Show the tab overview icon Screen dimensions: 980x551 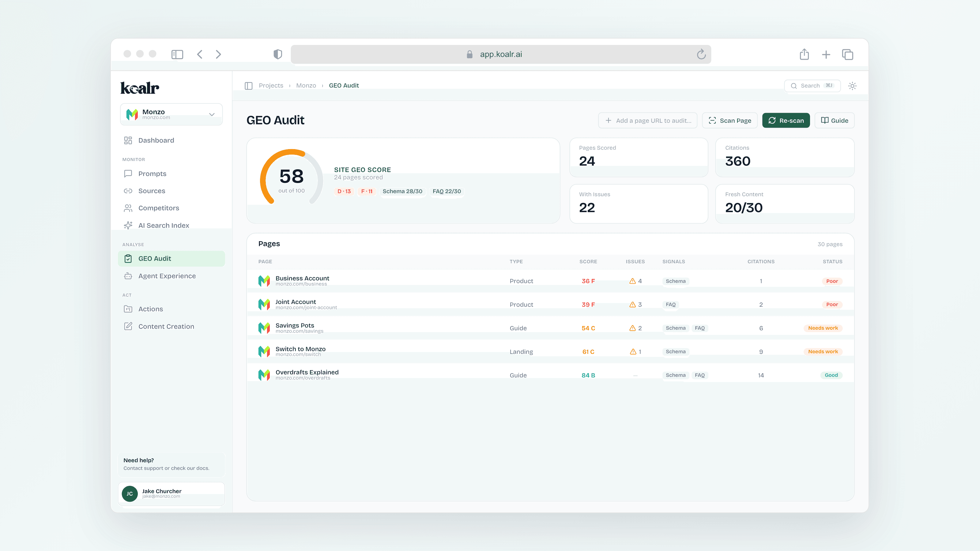tap(848, 55)
